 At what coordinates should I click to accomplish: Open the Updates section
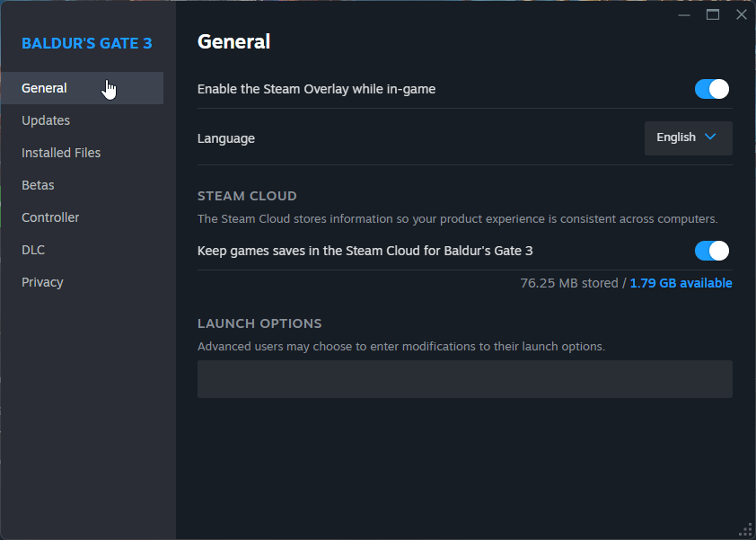46,120
